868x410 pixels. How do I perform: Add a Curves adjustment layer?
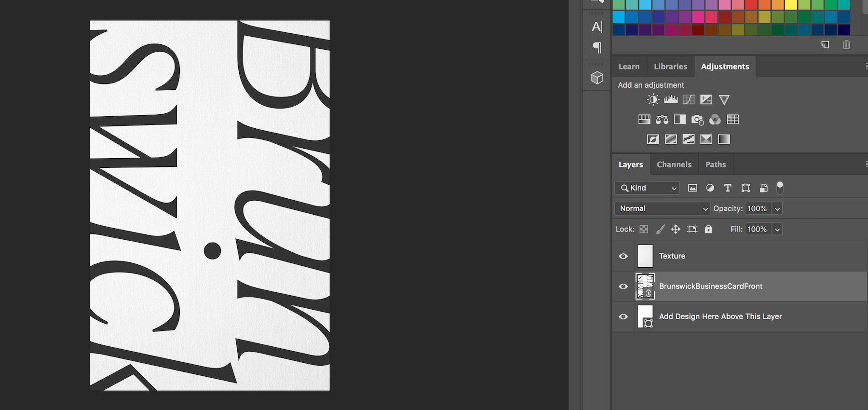(689, 100)
